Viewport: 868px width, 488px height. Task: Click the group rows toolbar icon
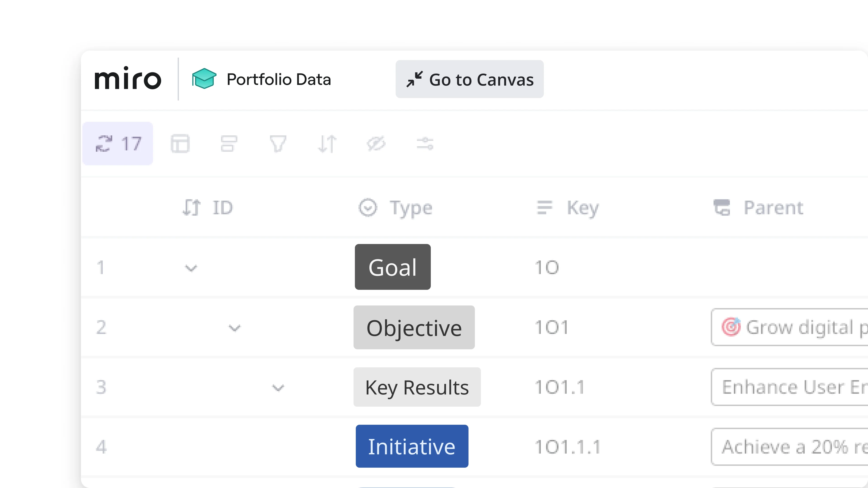[x=229, y=144]
